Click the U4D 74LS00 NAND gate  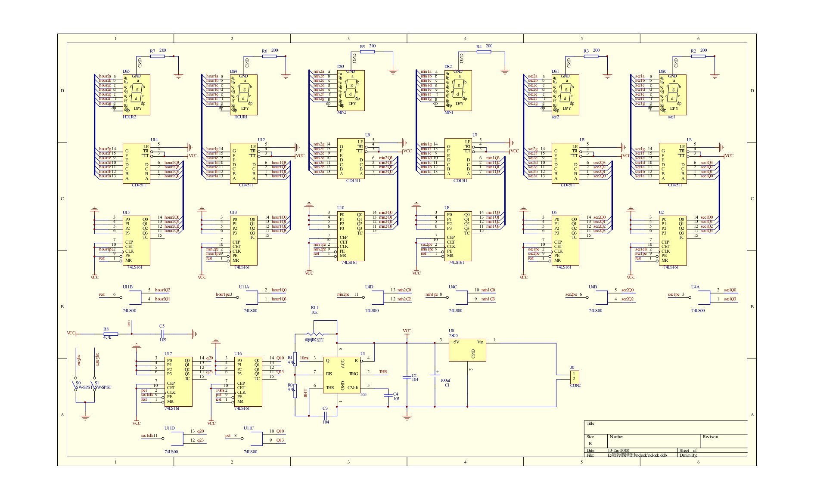pos(377,297)
